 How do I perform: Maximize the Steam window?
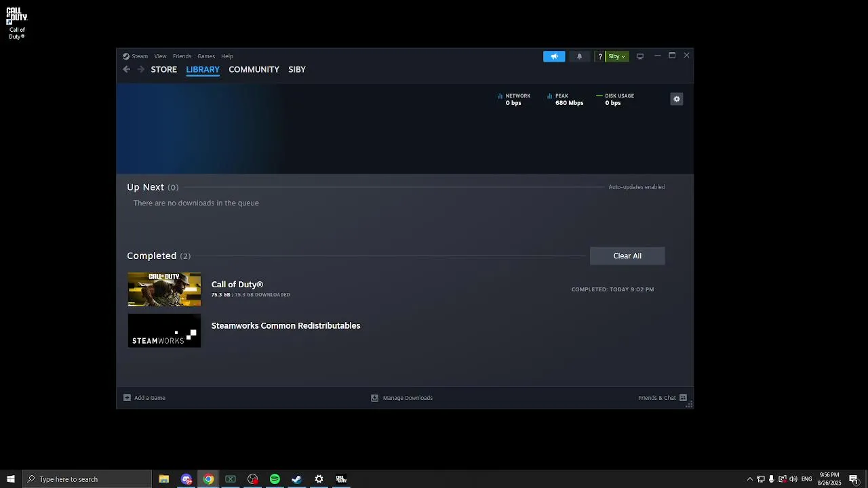click(x=672, y=56)
